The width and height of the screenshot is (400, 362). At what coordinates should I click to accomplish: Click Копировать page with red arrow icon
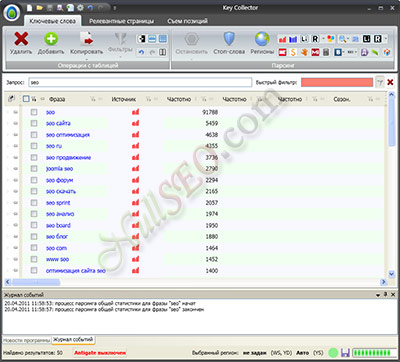tap(87, 39)
